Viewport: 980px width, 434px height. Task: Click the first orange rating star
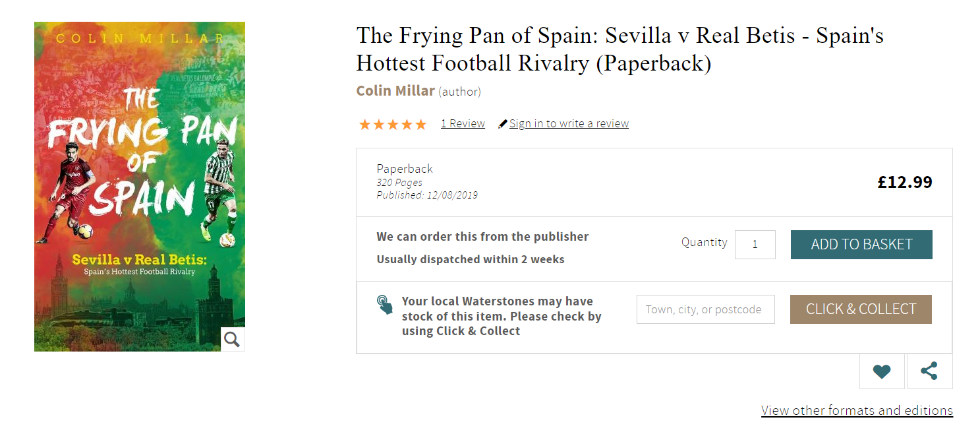364,124
